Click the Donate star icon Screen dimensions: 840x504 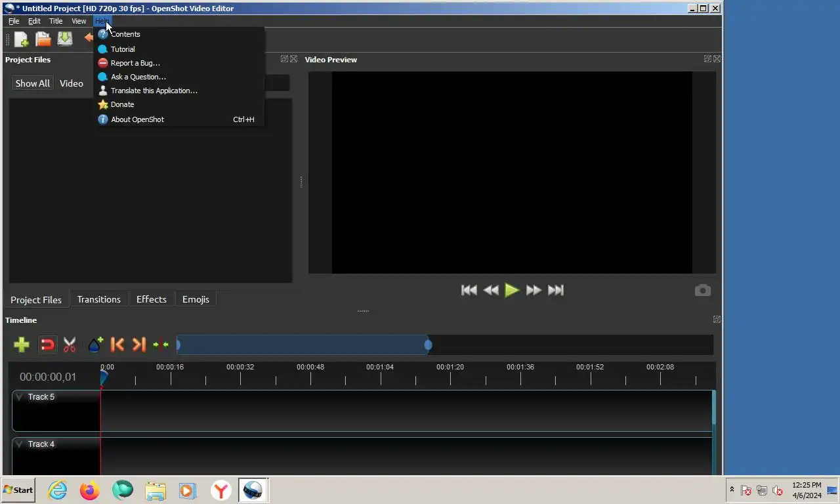pos(102,104)
